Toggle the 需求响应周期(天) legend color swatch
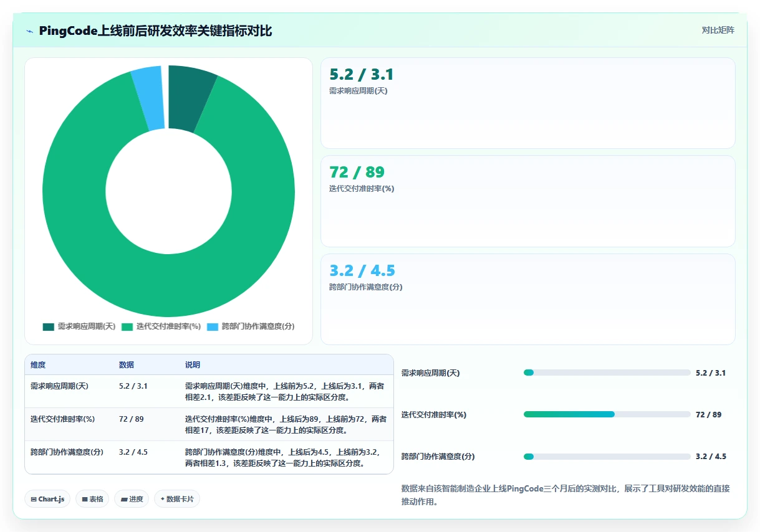 pos(49,326)
